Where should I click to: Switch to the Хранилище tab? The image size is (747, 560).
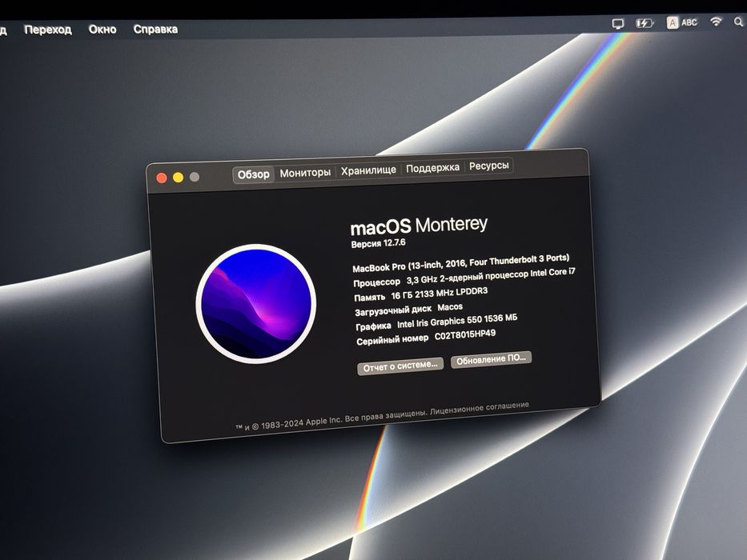click(x=368, y=170)
